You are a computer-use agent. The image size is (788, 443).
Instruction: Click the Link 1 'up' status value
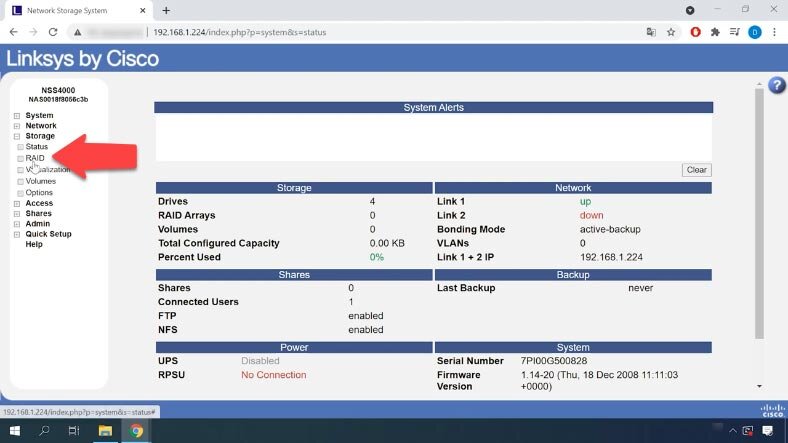585,201
